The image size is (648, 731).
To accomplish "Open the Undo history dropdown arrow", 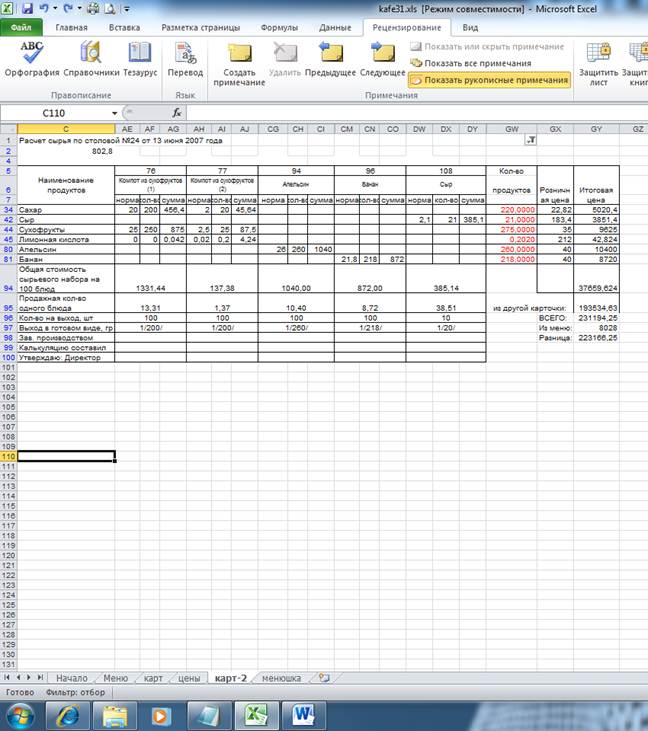I will point(55,8).
